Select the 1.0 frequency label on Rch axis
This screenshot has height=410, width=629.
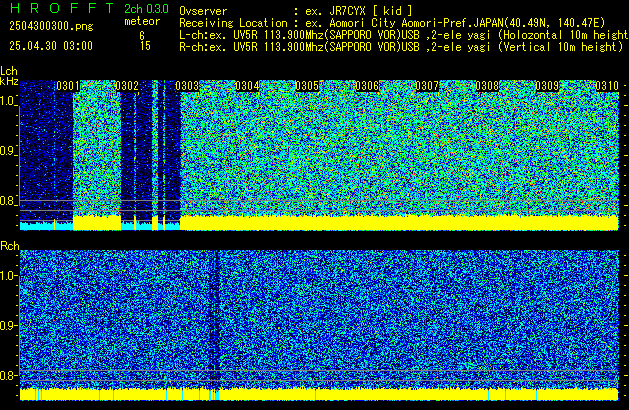click(8, 276)
